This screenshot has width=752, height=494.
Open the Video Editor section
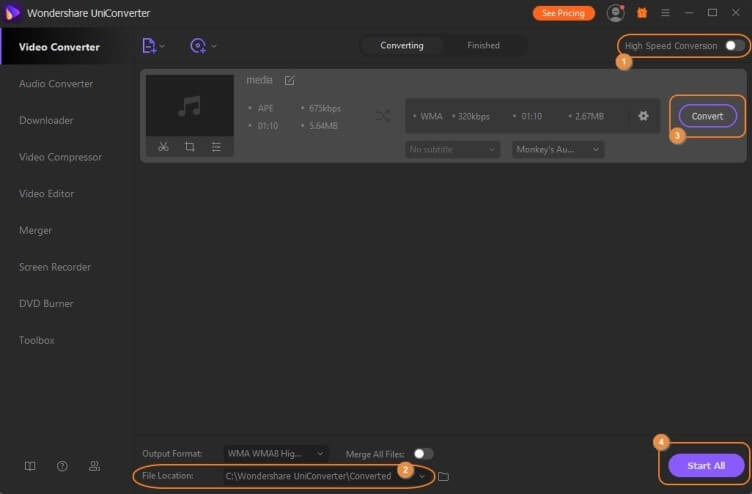47,194
